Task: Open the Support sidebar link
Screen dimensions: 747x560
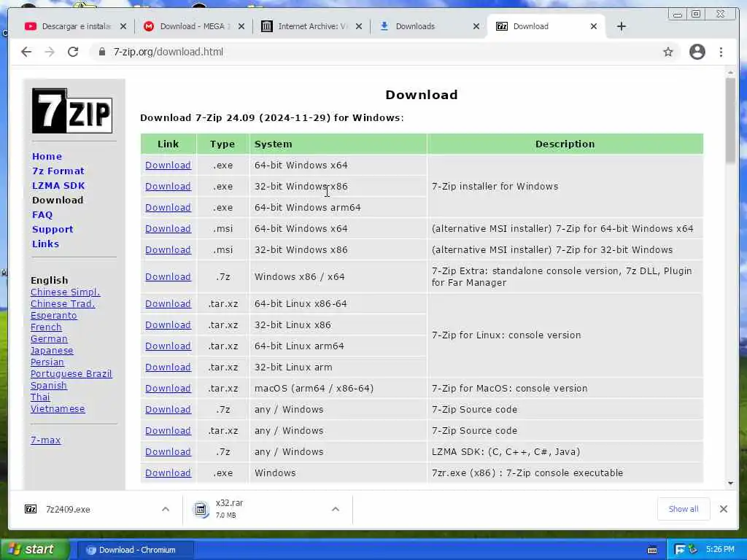Action: coord(53,229)
